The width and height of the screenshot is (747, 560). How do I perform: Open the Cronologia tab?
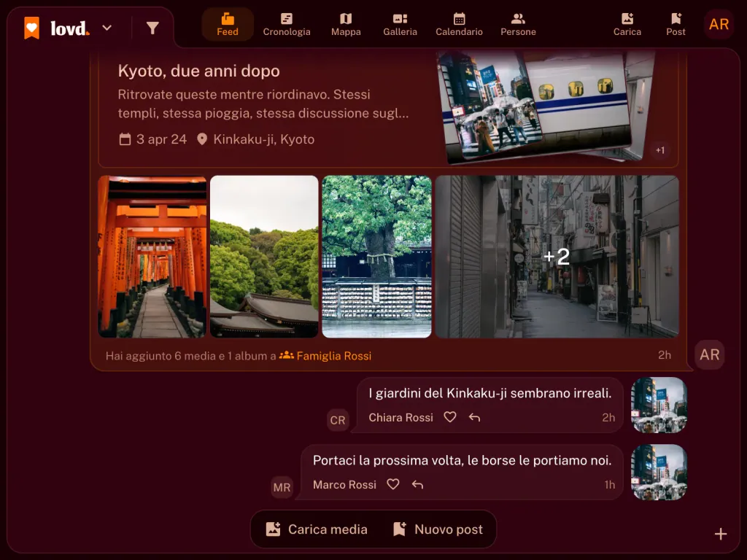tap(287, 25)
